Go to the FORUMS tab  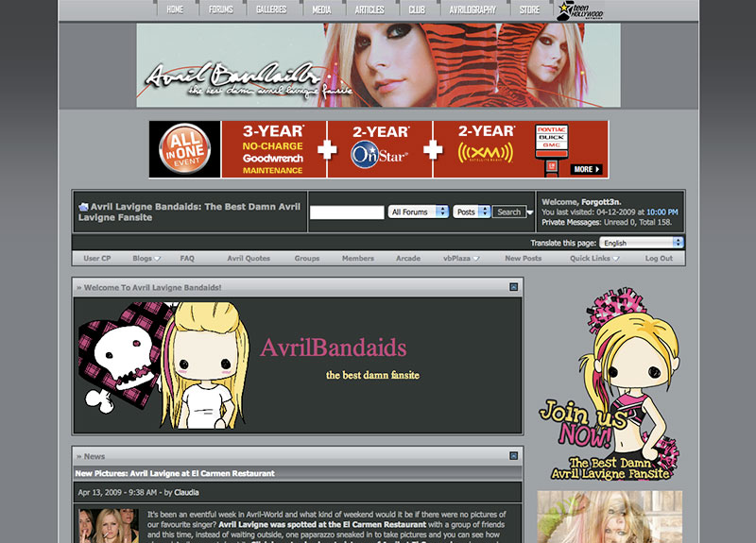pos(221,9)
